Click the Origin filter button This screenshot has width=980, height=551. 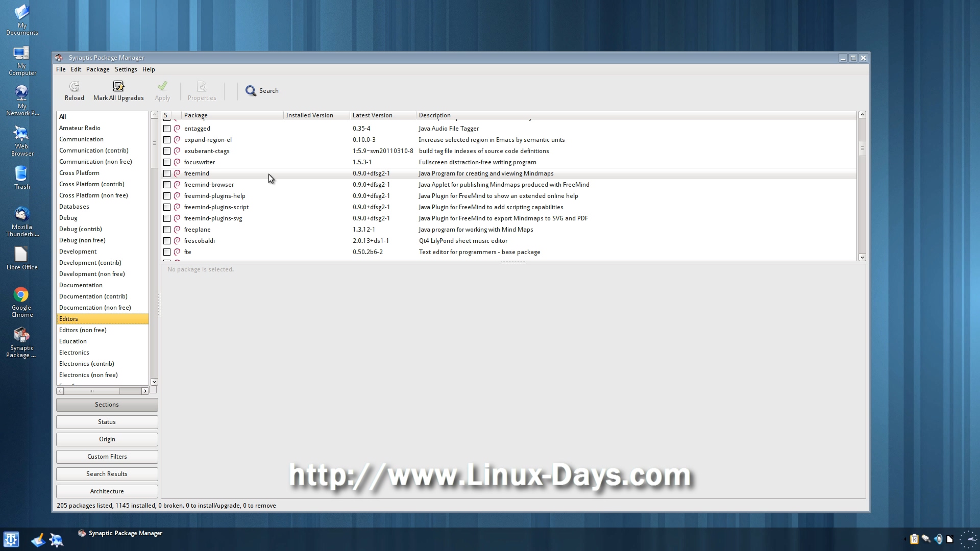[107, 439]
